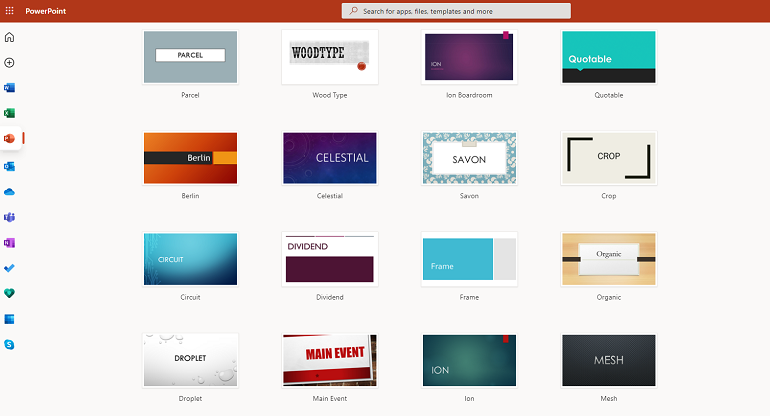770x416 pixels.
Task: Go to Home in the sidebar
Action: 9,37
